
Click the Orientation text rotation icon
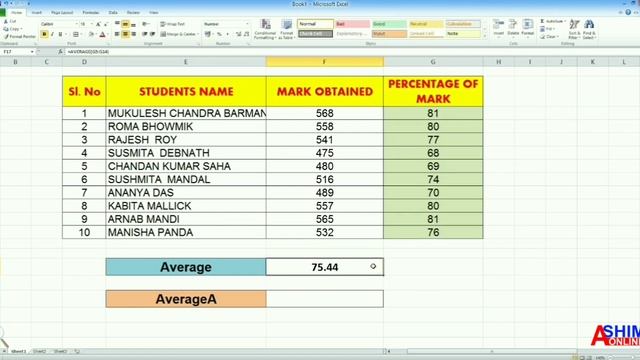click(x=145, y=24)
